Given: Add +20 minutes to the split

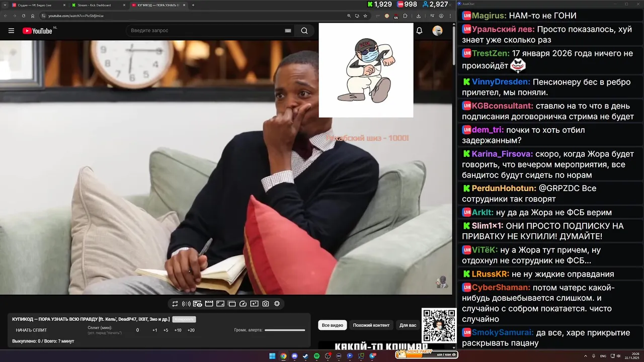Looking at the screenshot, I should click(x=191, y=330).
